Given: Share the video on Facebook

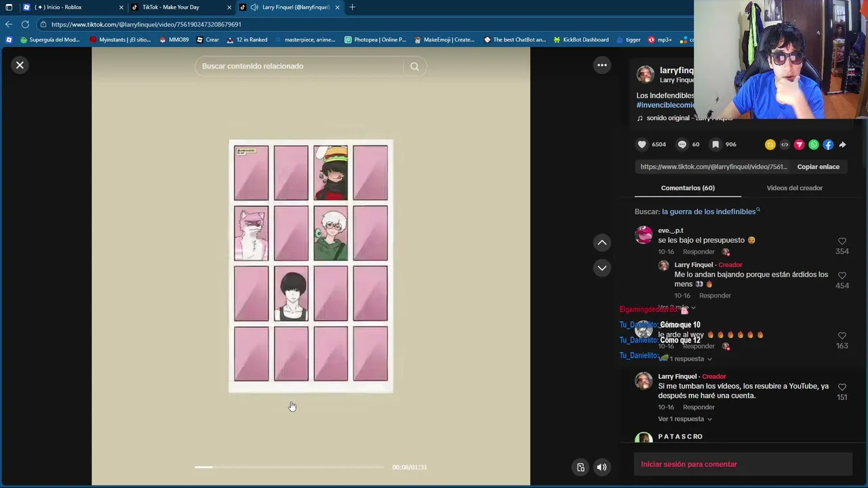Looking at the screenshot, I should [828, 144].
